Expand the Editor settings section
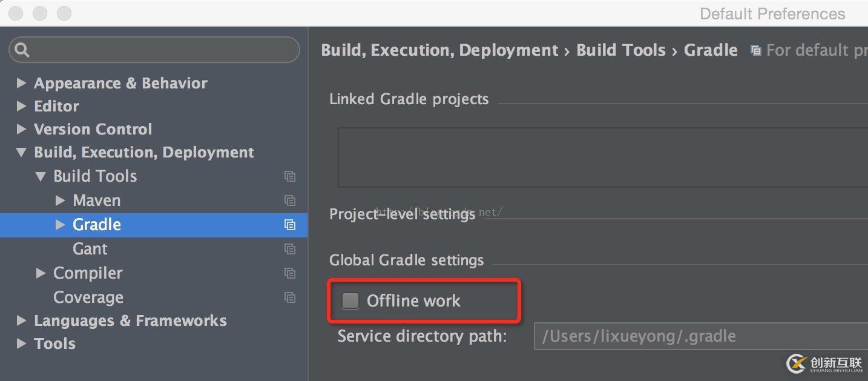This screenshot has height=381, width=868. (21, 106)
